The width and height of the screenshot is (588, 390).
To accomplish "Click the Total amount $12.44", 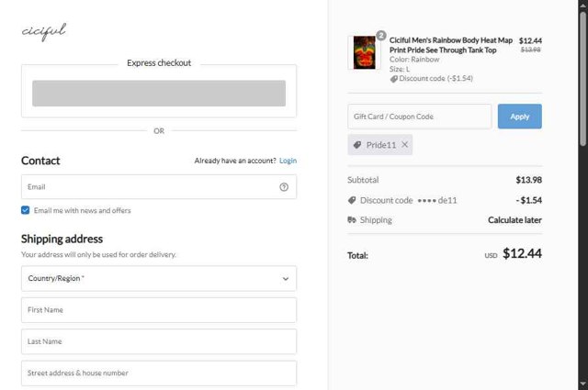I will (522, 253).
